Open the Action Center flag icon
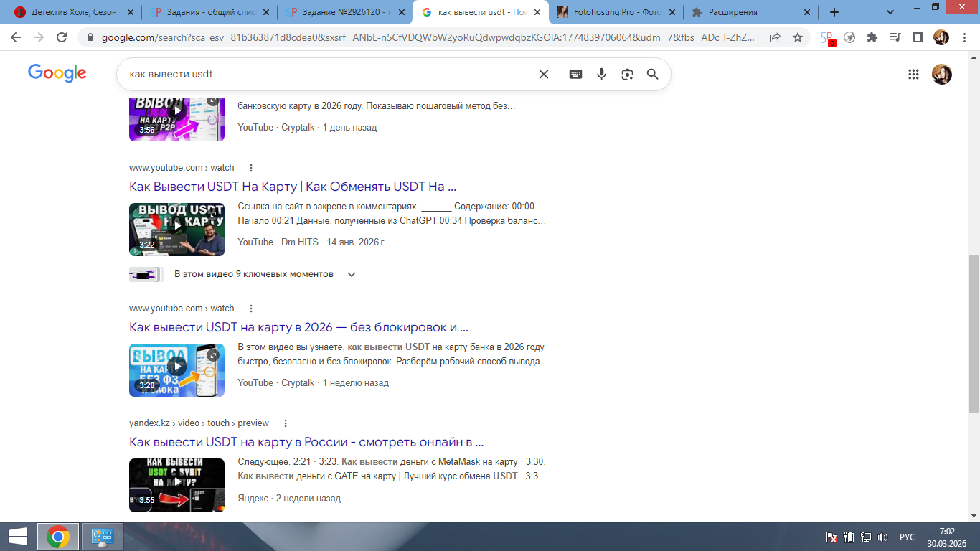The image size is (980, 551). pos(832,537)
